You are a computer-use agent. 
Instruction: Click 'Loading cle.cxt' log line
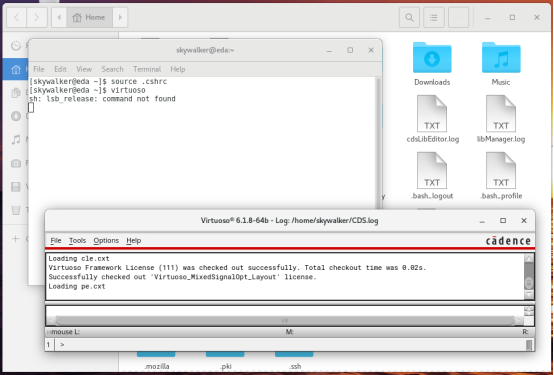[x=79, y=258]
